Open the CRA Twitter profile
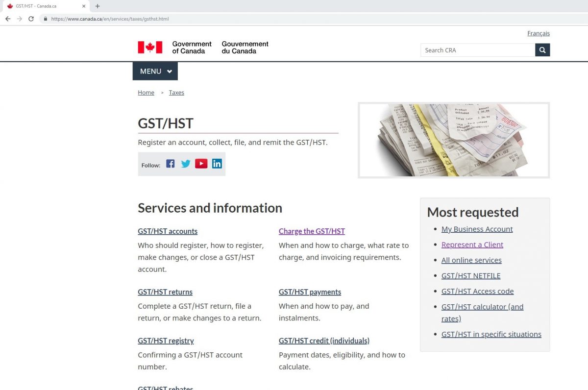588x390 pixels. (x=186, y=164)
